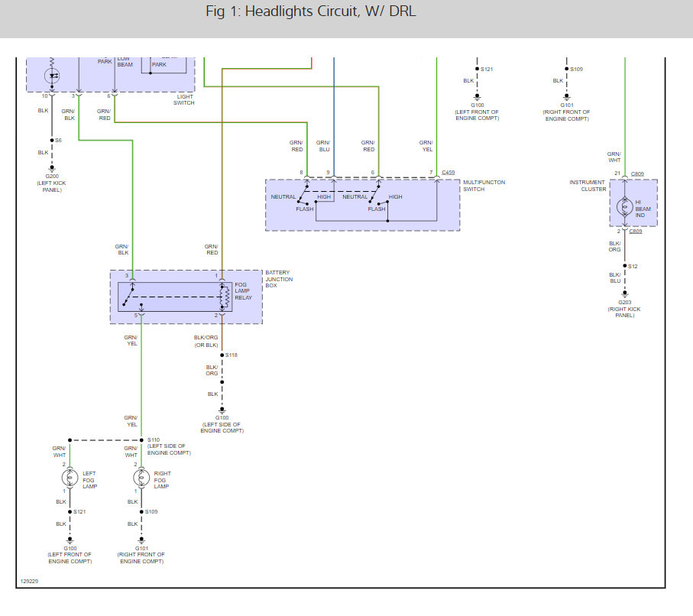Click the S12 splice node
The width and height of the screenshot is (693, 616).
[x=624, y=266]
